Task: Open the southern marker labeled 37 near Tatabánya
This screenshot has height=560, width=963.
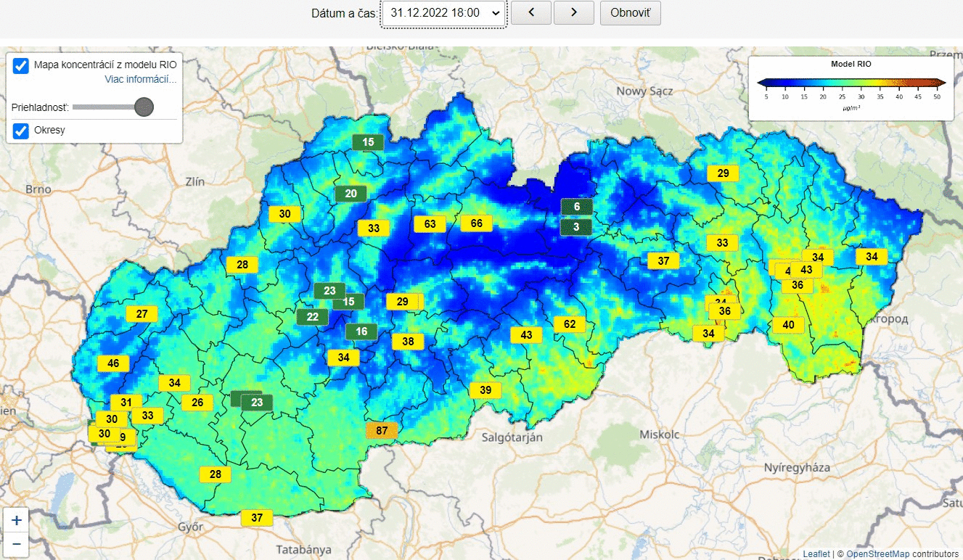Action: [255, 517]
